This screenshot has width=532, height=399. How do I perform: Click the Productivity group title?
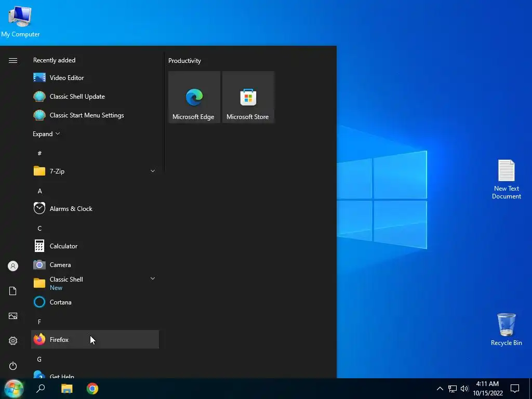pos(184,61)
